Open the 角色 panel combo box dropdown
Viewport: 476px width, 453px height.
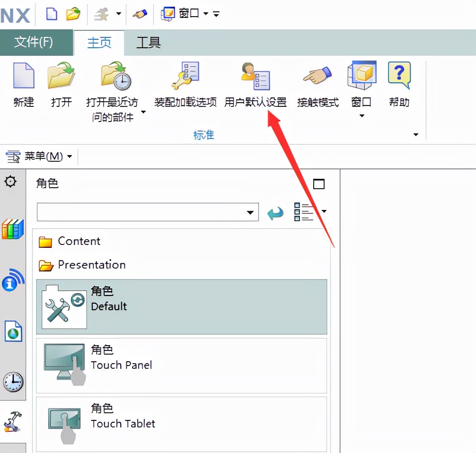click(x=250, y=212)
